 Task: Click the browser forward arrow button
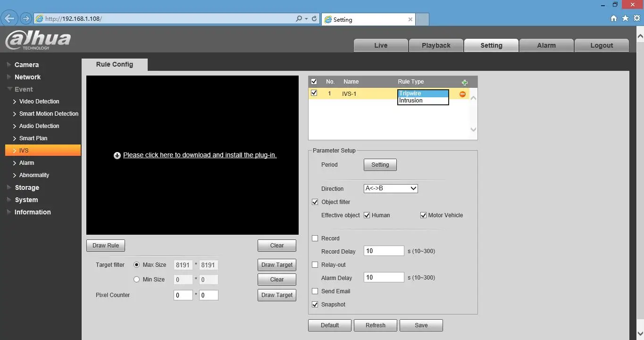26,19
